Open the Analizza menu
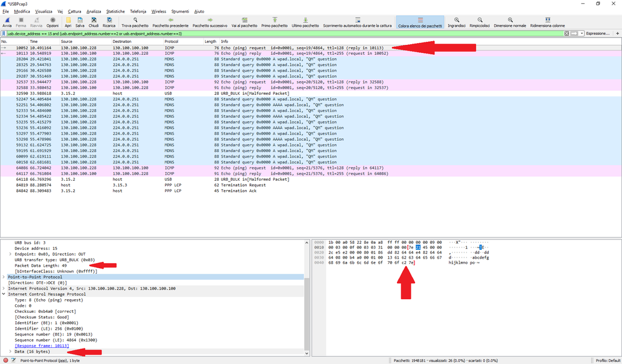Viewport: 622px width, 364px height. coord(93,11)
